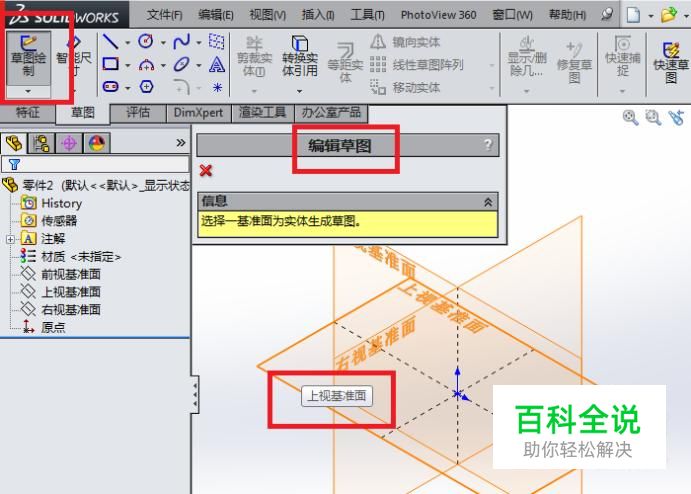Select the Centerpoint Arc tool
The height and width of the screenshot is (494, 691).
(x=146, y=65)
